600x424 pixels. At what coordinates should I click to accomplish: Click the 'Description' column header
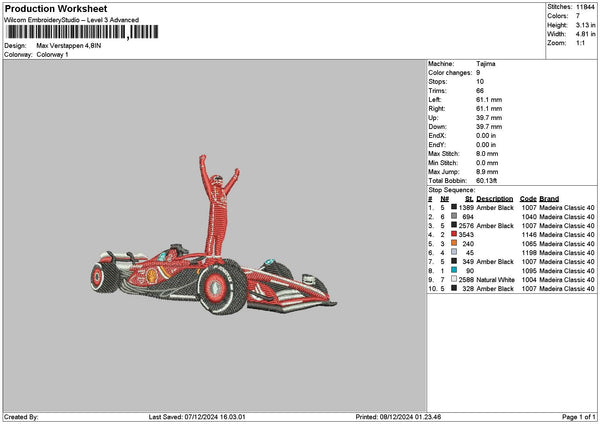pos(494,199)
